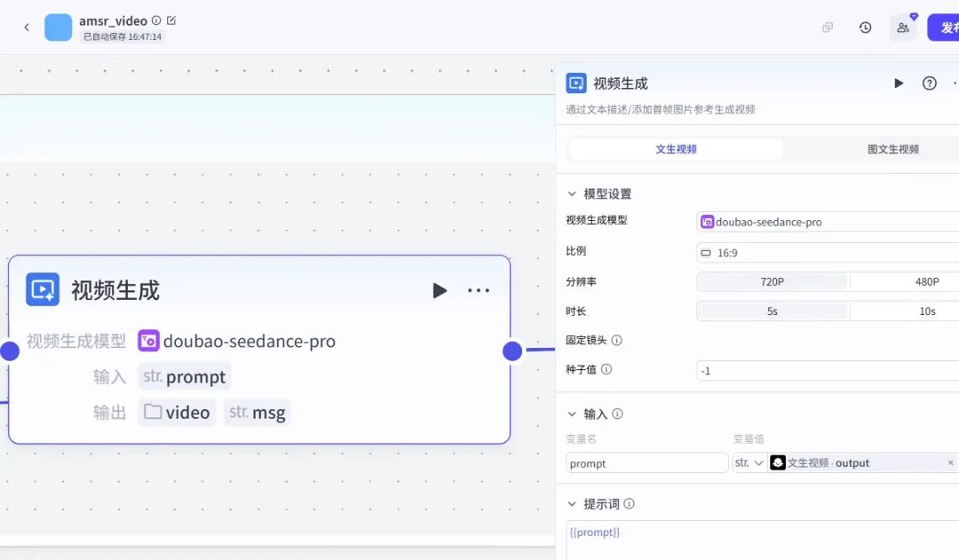Select 720P resolution
This screenshot has width=959, height=560.
coord(773,282)
